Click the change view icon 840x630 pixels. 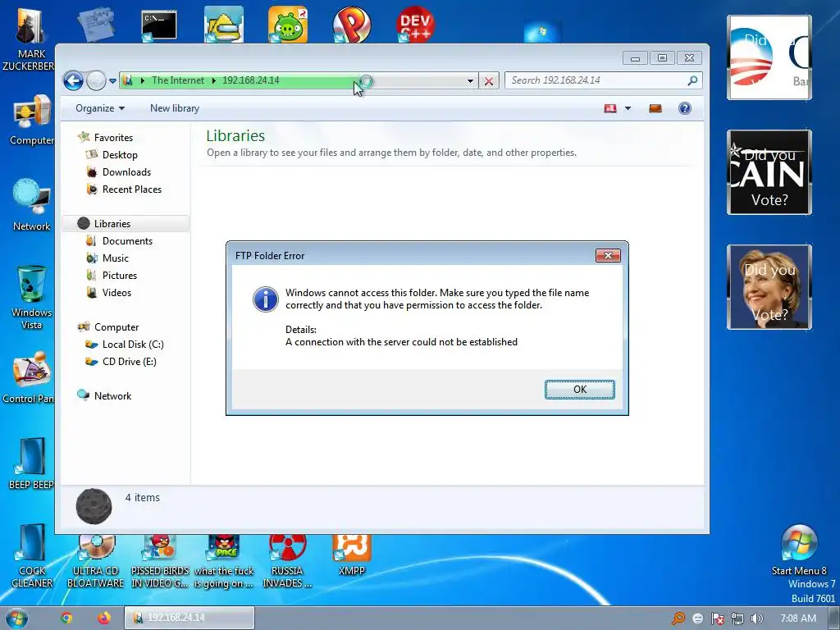[x=610, y=108]
